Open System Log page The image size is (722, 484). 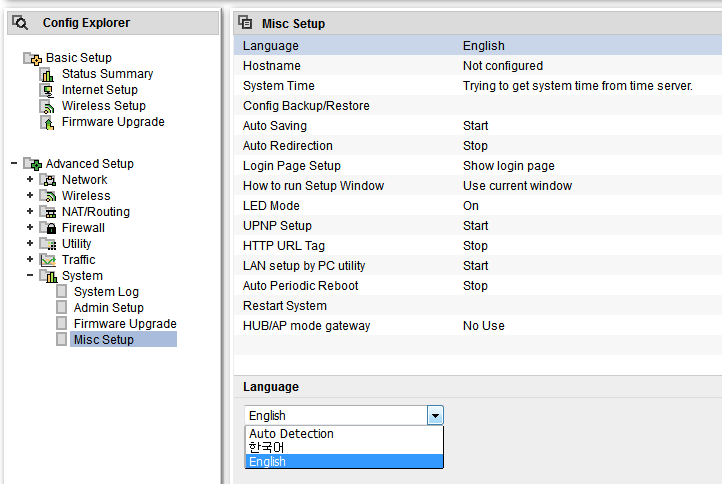106,292
